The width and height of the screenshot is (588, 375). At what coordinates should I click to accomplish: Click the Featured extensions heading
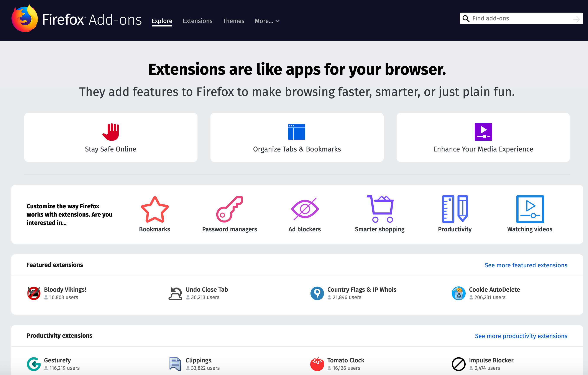tap(55, 265)
